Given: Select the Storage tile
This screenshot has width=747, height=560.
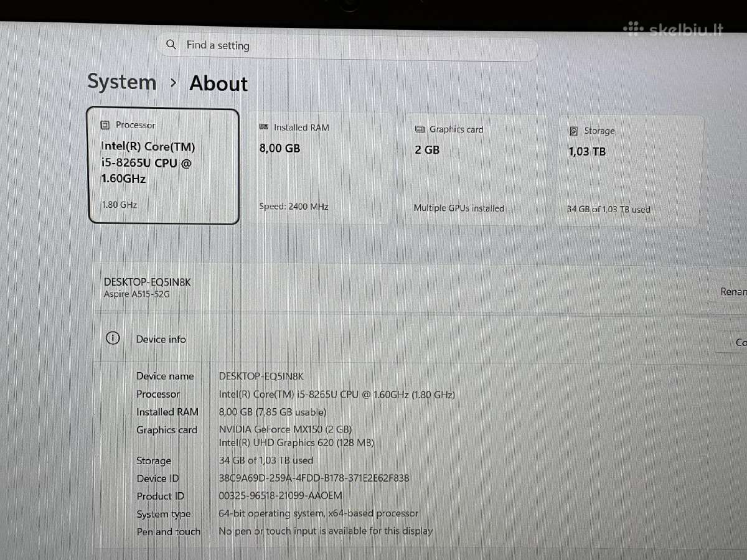Looking at the screenshot, I should click(x=629, y=170).
